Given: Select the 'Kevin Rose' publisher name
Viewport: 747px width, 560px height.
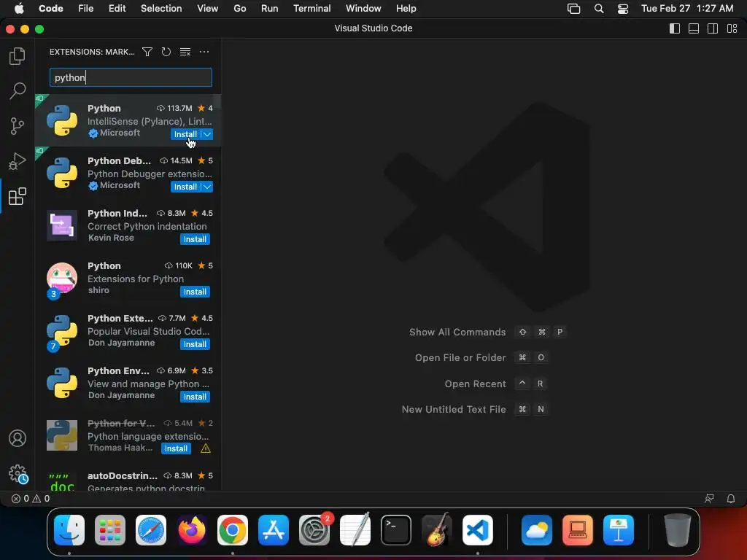Looking at the screenshot, I should 111,238.
